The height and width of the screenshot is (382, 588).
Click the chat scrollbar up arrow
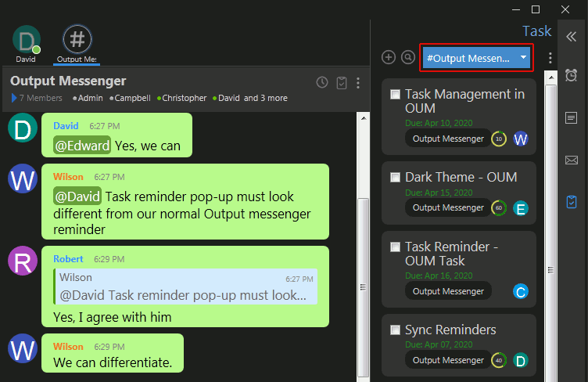(x=363, y=118)
